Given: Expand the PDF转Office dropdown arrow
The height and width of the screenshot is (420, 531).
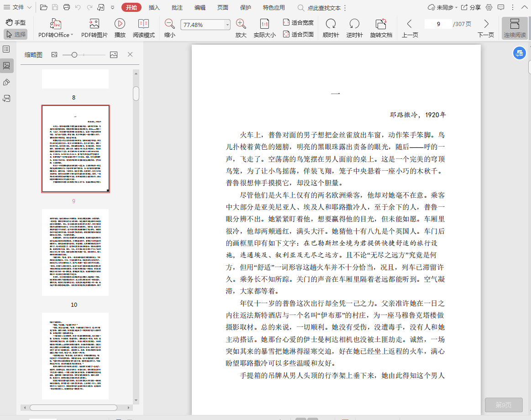Looking at the screenshot, I should [x=72, y=35].
